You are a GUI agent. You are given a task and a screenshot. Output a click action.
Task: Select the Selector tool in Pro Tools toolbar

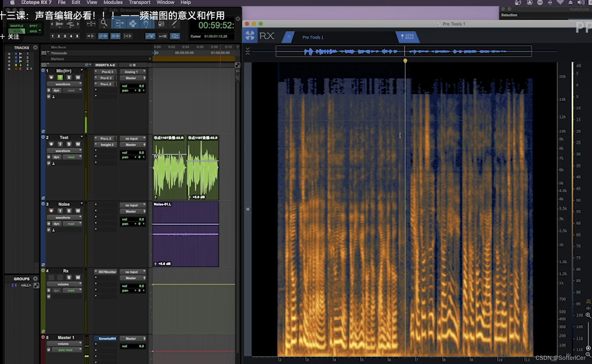point(132,24)
